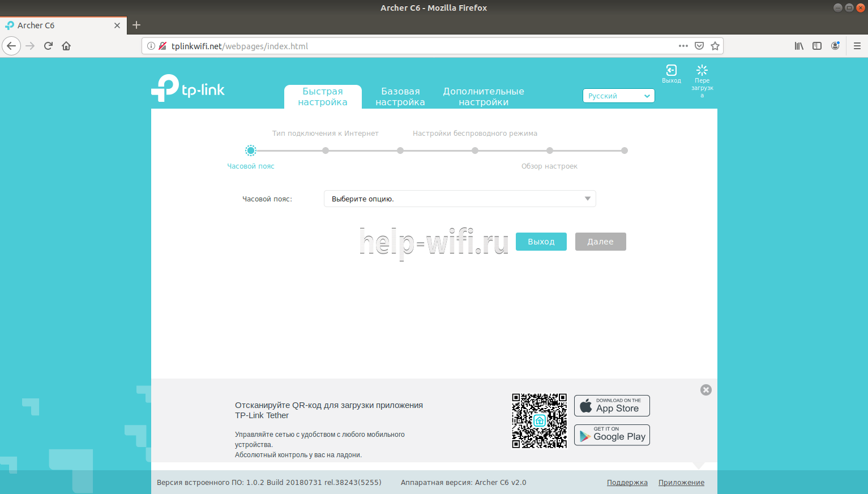The height and width of the screenshot is (494, 868).
Task: Click the tp-link logo
Action: [x=188, y=88]
